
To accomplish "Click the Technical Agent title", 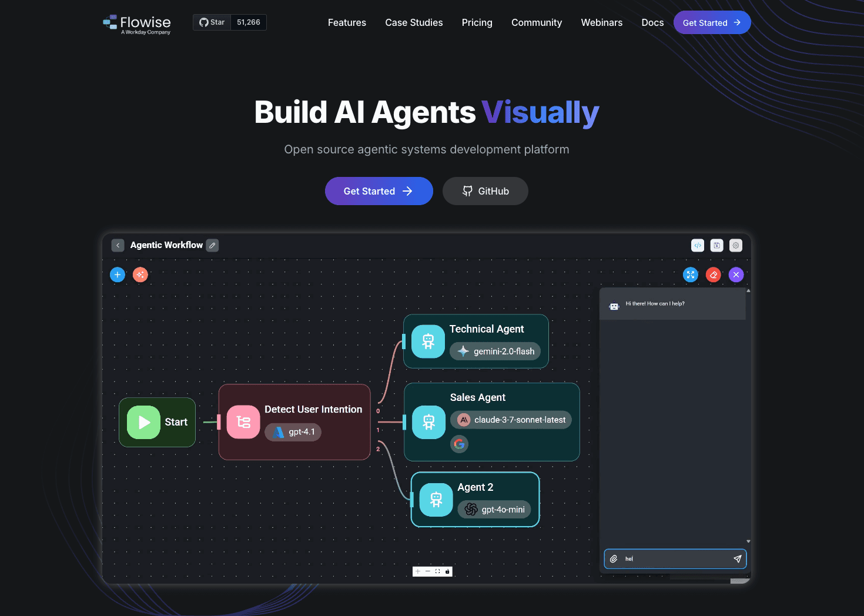I will (x=487, y=329).
